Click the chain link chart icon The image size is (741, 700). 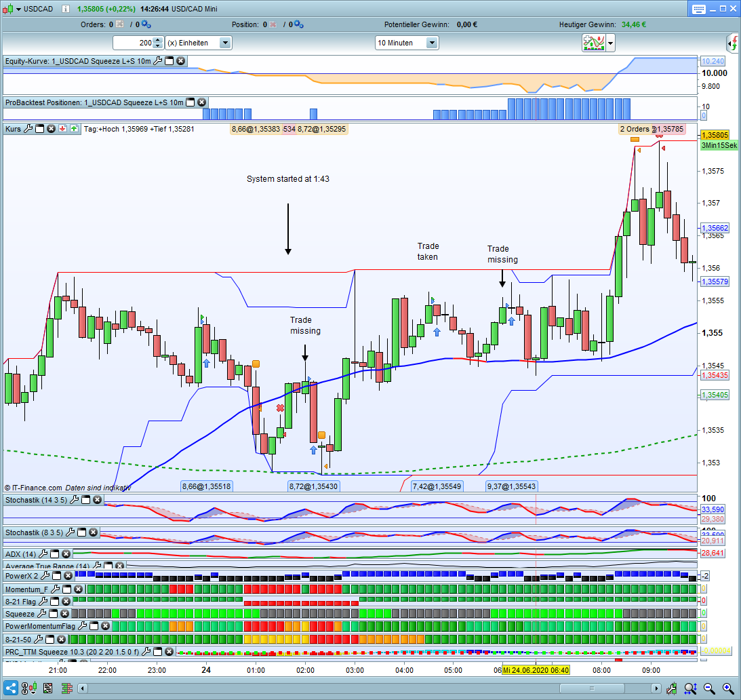point(30,688)
